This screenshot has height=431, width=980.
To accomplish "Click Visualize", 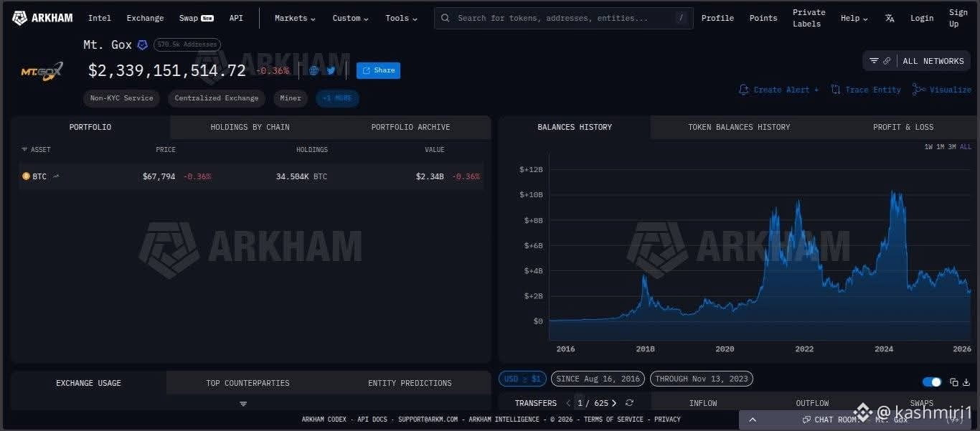I will point(942,90).
